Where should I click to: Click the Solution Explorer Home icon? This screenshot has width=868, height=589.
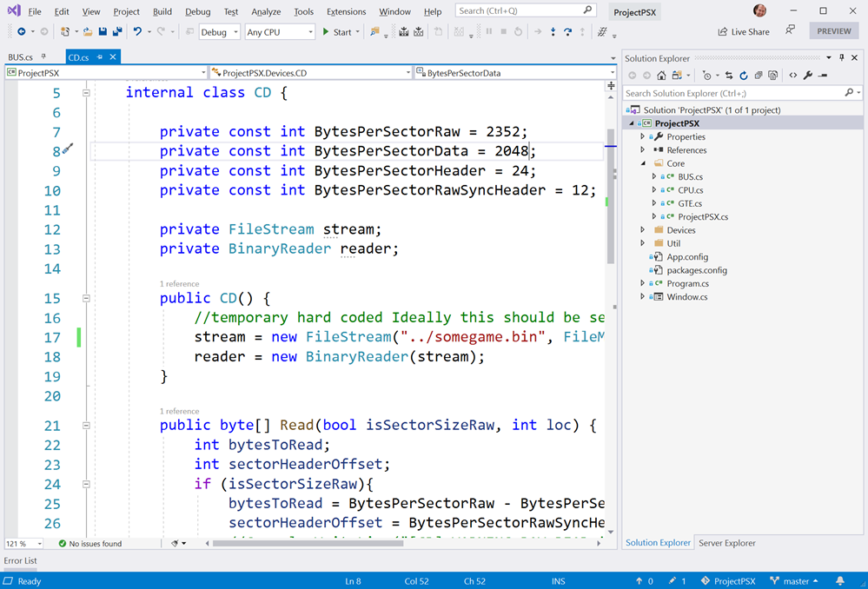click(661, 76)
